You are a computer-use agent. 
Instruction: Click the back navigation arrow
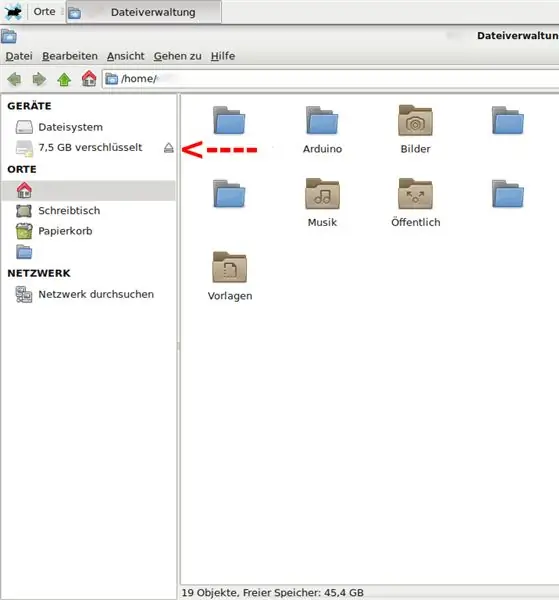point(15,79)
